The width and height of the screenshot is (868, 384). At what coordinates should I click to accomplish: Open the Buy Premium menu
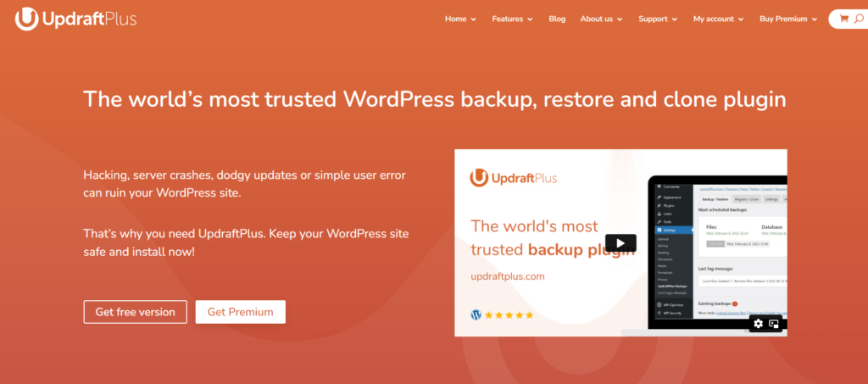788,19
